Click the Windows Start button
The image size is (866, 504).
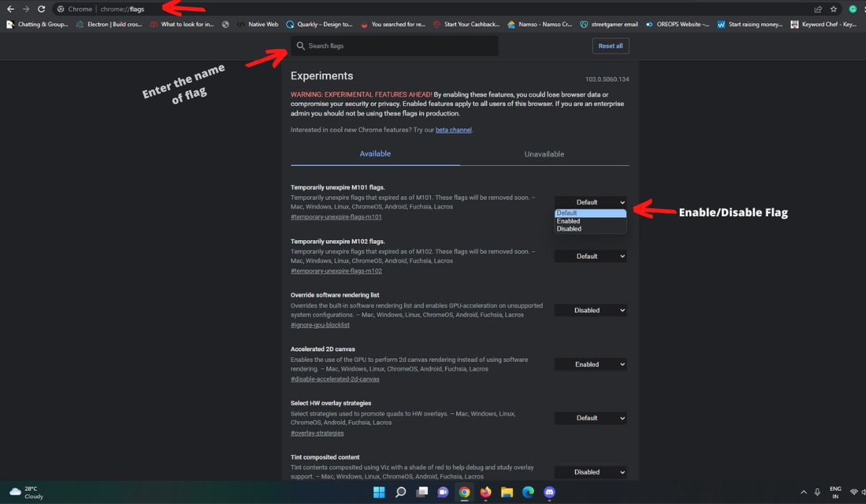[x=379, y=492]
